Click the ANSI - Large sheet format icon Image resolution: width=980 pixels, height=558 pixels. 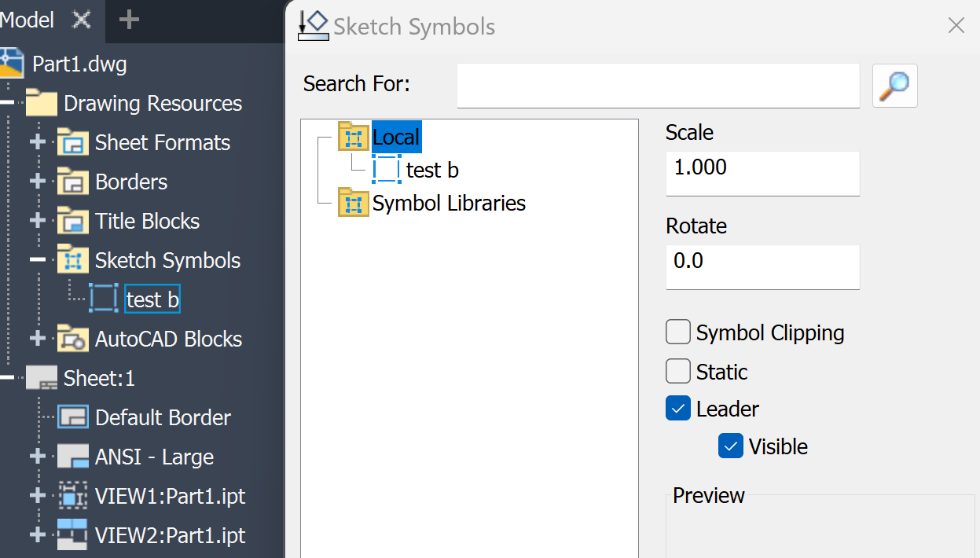coord(74,457)
